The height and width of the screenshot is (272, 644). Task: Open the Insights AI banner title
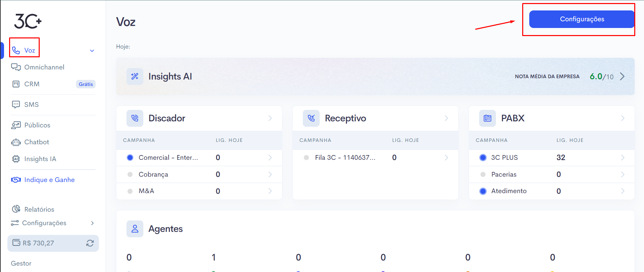pos(170,77)
